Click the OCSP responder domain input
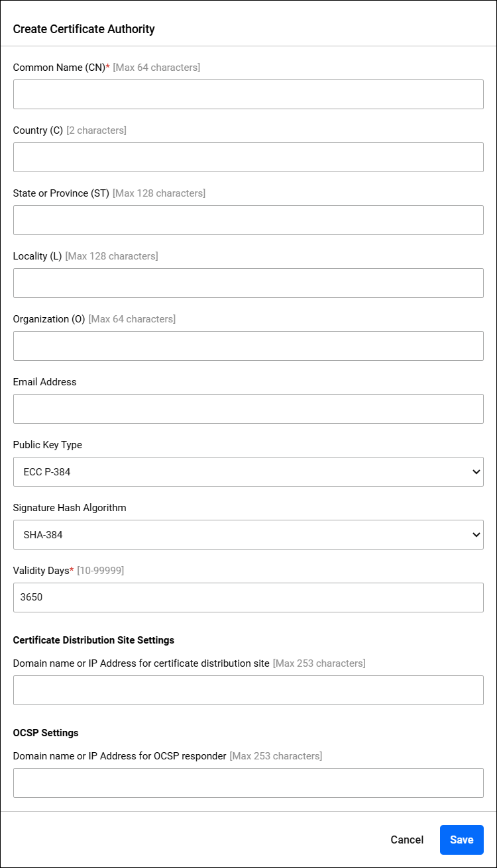Viewport: 497px width, 868px height. click(x=248, y=783)
